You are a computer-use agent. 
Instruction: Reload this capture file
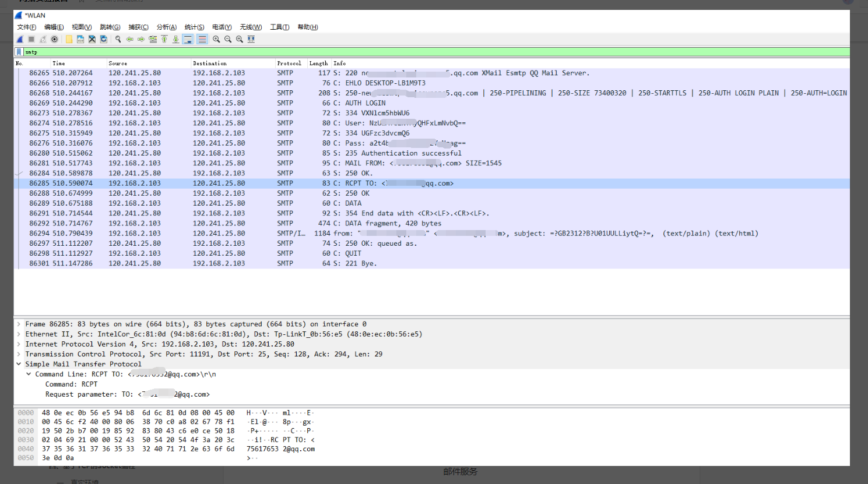tap(103, 39)
